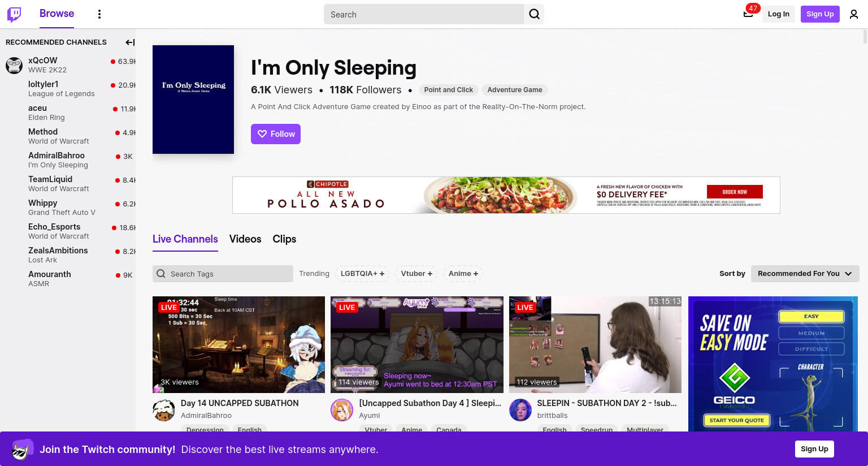Open the I'm Only Sleeping game box art
This screenshot has height=466, width=868.
coord(193,100)
